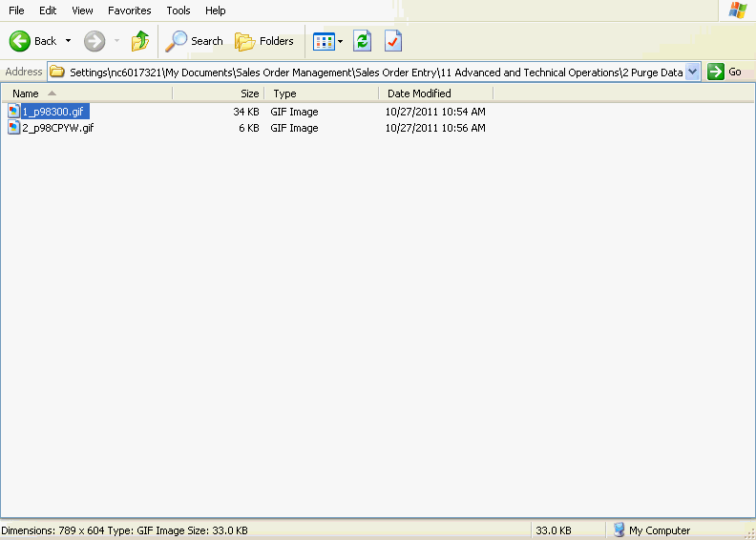The height and width of the screenshot is (540, 756).
Task: Expand the address bar dropdown
Action: tap(692, 72)
